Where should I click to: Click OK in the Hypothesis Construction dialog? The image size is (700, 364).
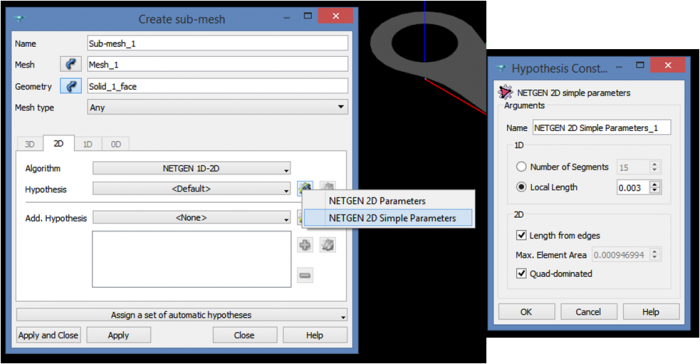[526, 312]
